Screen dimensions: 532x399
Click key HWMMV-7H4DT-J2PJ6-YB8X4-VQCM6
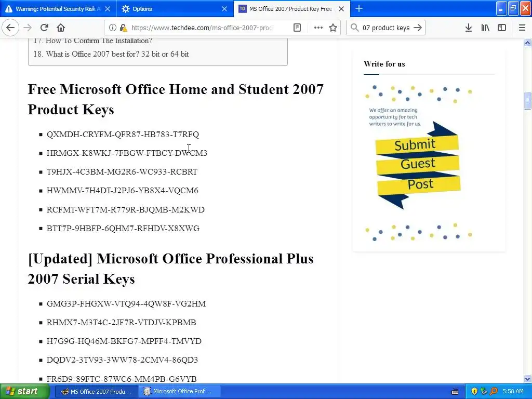123,190
